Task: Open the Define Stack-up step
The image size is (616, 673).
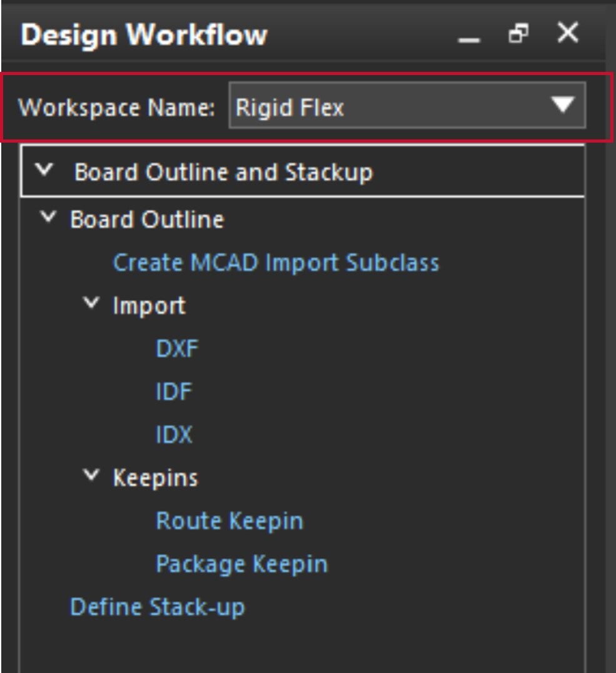Action: point(158,607)
